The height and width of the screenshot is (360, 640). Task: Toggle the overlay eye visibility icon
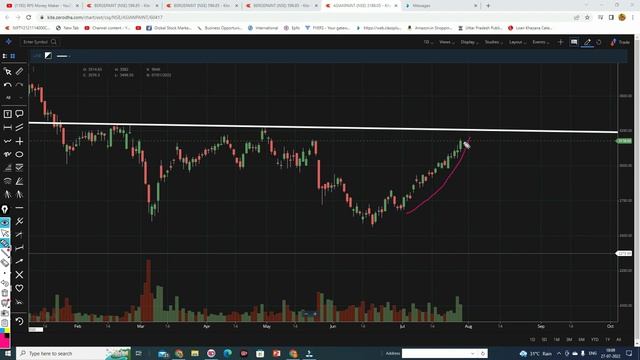4,223
